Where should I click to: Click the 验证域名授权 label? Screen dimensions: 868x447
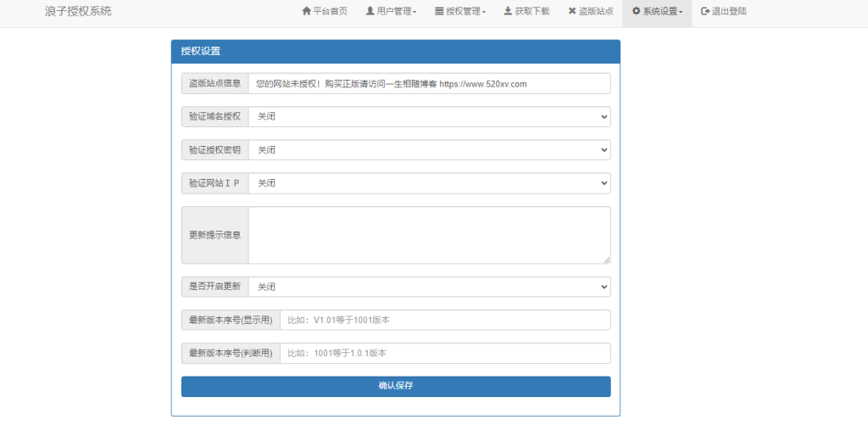214,117
